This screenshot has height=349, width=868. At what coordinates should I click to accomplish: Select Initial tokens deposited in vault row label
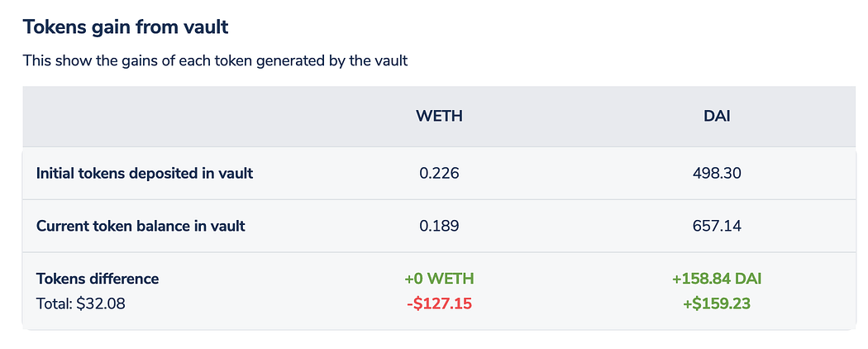tap(145, 174)
